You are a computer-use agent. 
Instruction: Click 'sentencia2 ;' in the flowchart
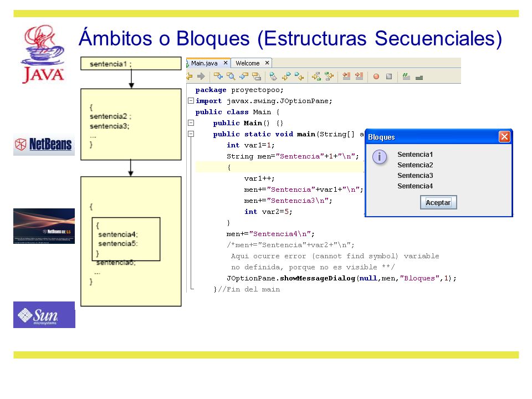click(110, 116)
